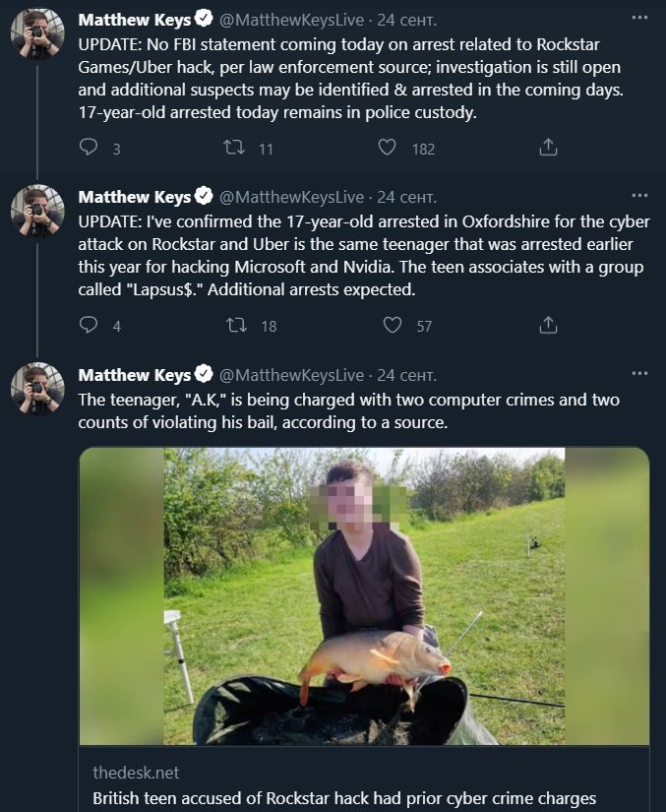Click the verified badge on the third tweet
Viewport: 666px width, 812px height.
point(205,375)
